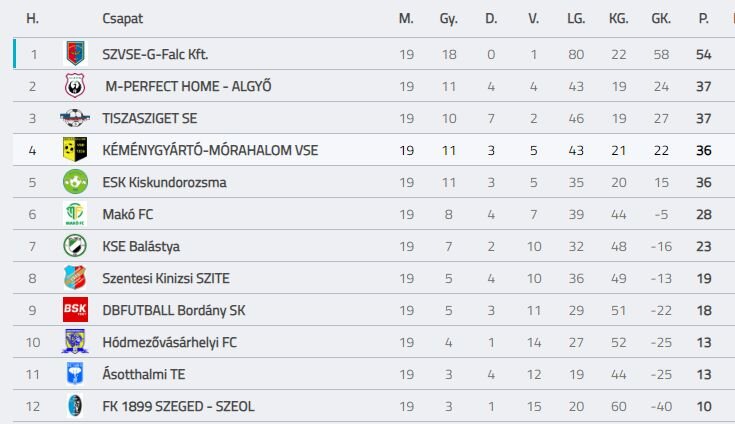Click the Csapat column header
This screenshot has width=735, height=424.
[122, 19]
